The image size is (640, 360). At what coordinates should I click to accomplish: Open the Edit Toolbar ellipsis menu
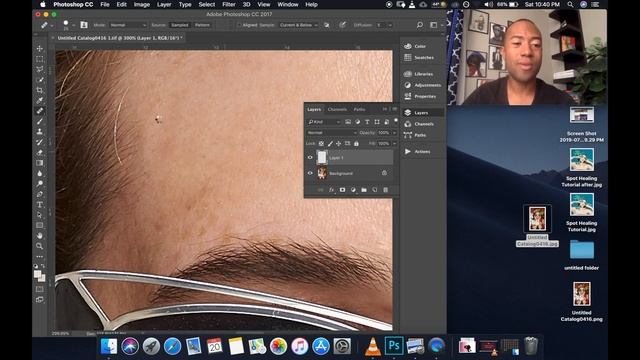pyautogui.click(x=40, y=256)
